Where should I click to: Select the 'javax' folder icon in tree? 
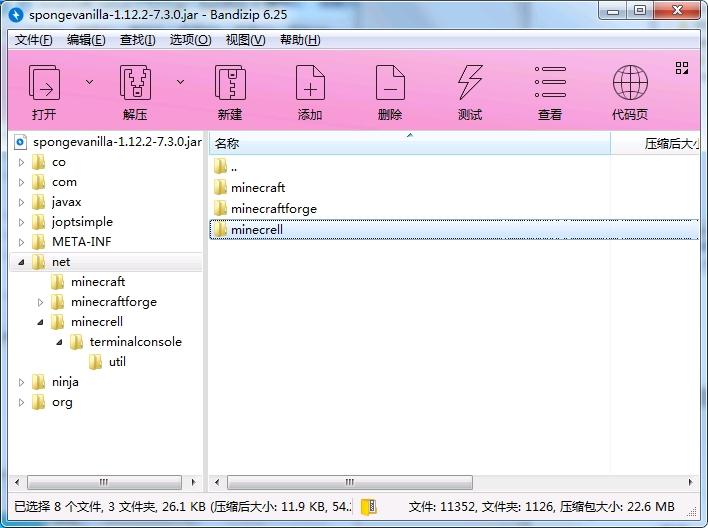tap(39, 202)
